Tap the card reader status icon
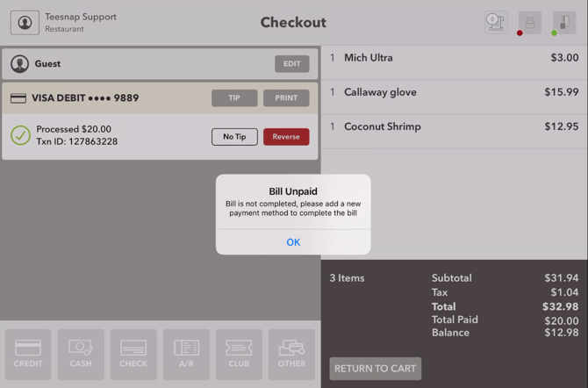 (564, 23)
